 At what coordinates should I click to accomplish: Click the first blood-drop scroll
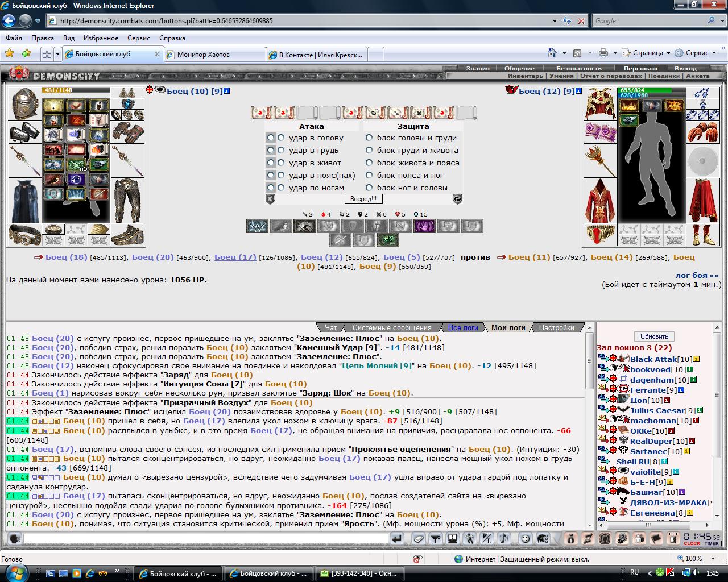262,113
